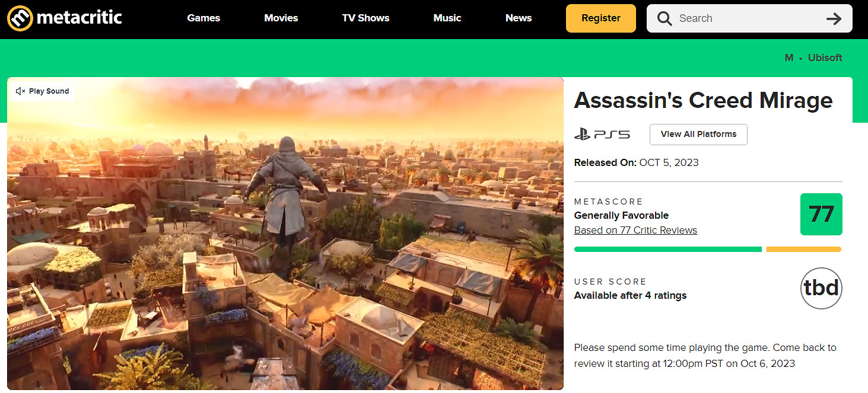Navigate to the News section

[x=519, y=18]
